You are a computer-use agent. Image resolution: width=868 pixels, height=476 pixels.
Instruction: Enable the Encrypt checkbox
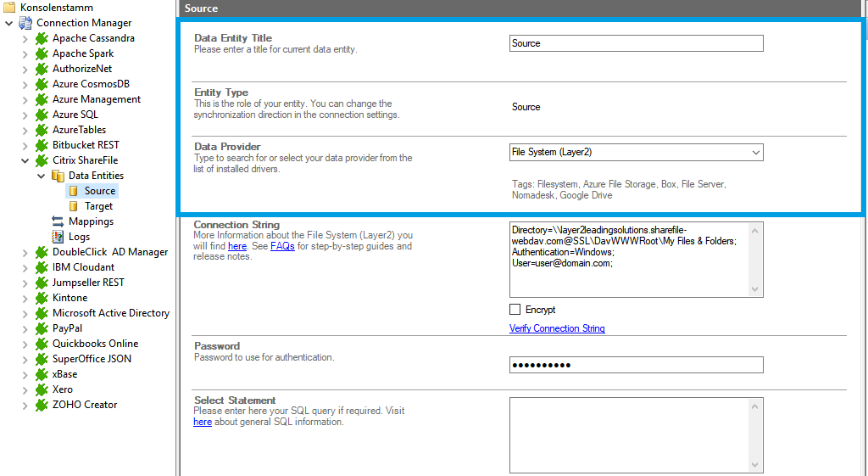tap(515, 310)
